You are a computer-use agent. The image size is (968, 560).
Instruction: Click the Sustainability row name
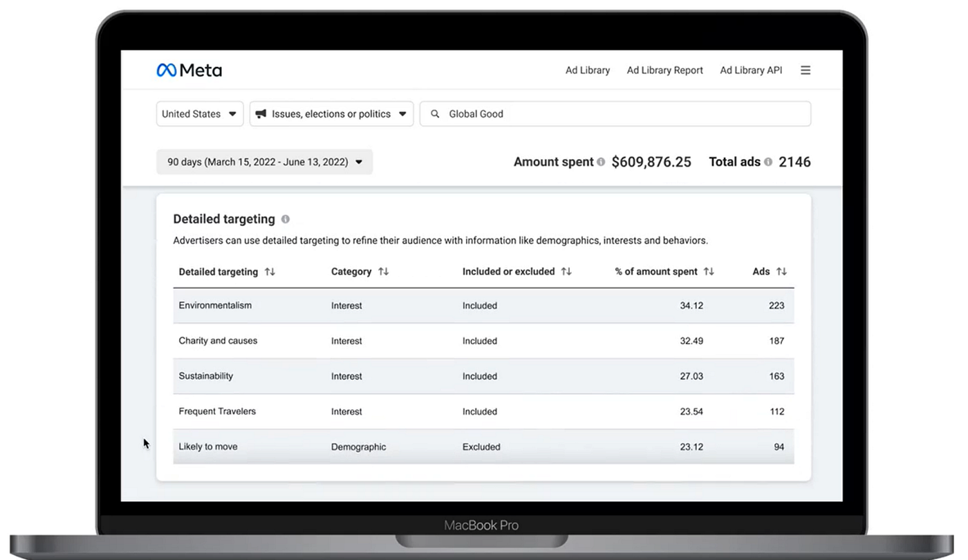coord(206,376)
